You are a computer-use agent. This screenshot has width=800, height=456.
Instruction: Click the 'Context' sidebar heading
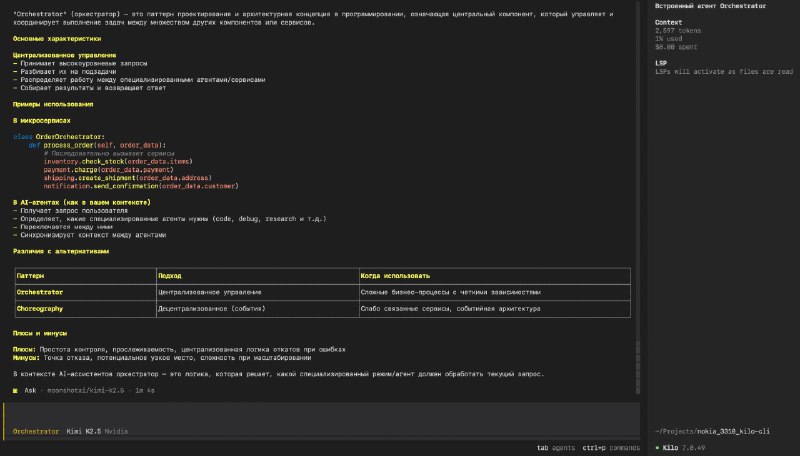pyautogui.click(x=668, y=22)
